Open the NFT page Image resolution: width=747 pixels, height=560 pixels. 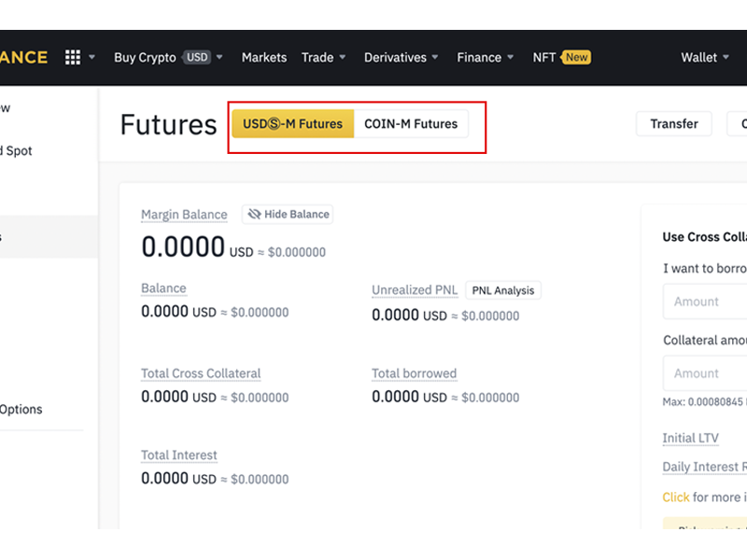(x=544, y=58)
